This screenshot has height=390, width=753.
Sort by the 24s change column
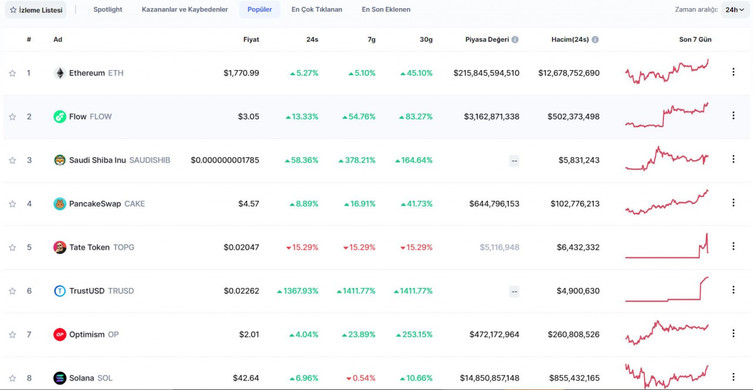312,40
